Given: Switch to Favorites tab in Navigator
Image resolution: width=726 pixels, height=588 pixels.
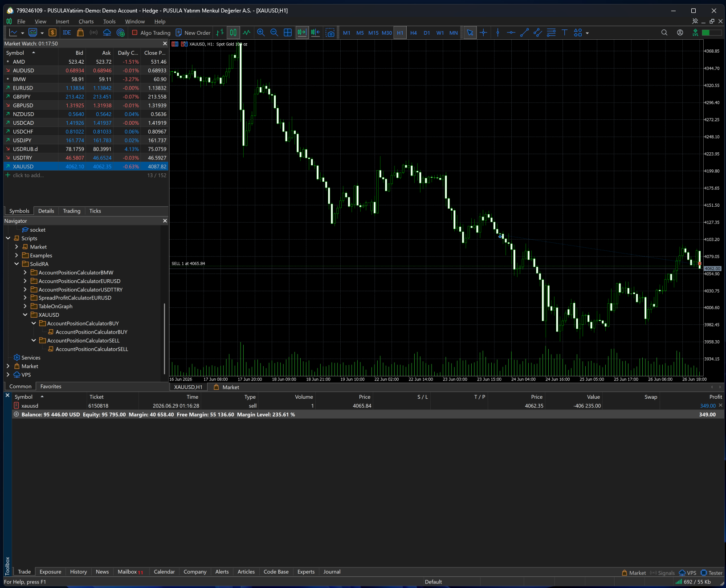Looking at the screenshot, I should 51,387.
